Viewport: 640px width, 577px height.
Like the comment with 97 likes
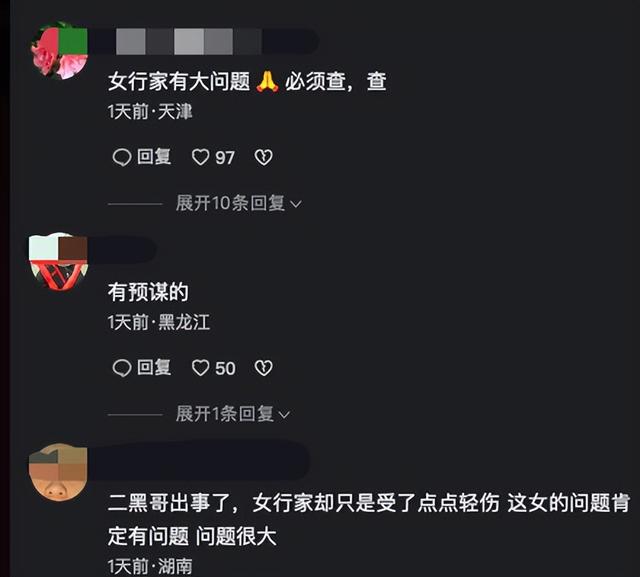[x=200, y=158]
